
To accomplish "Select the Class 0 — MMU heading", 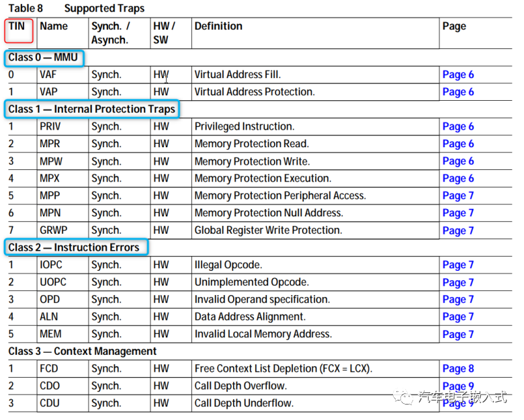I will (x=43, y=58).
